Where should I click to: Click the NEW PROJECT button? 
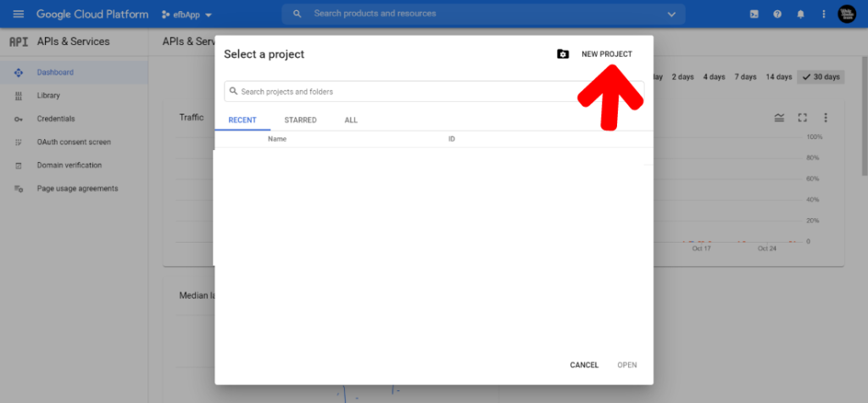point(607,54)
